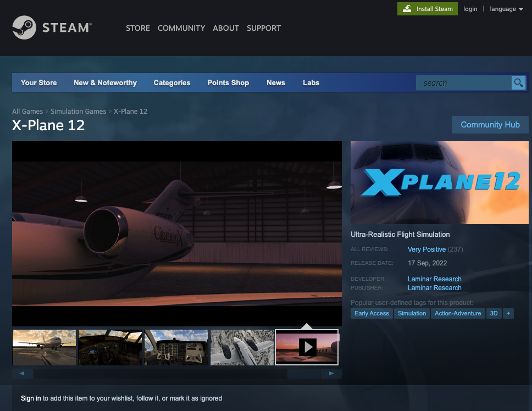Select the Simulation tag

412,313
